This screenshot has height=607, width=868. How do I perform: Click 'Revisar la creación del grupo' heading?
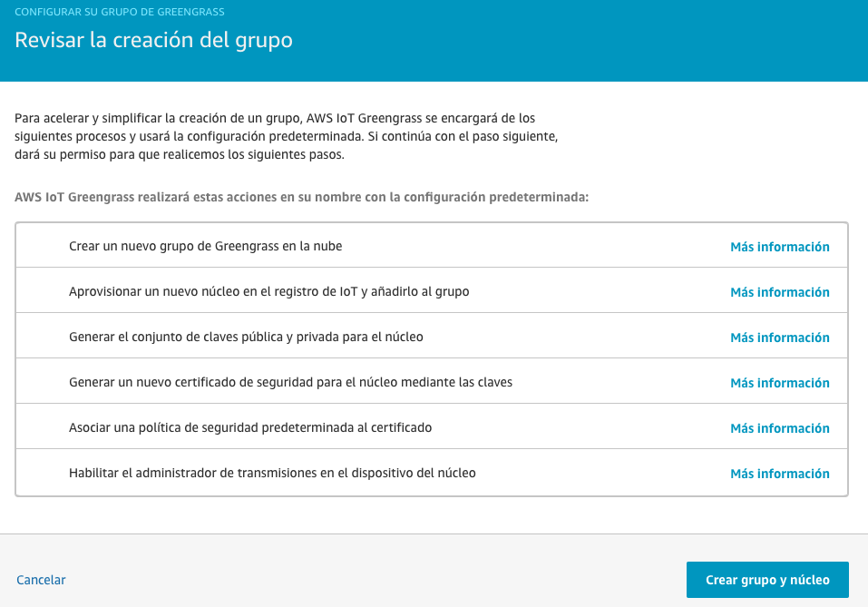click(x=153, y=41)
